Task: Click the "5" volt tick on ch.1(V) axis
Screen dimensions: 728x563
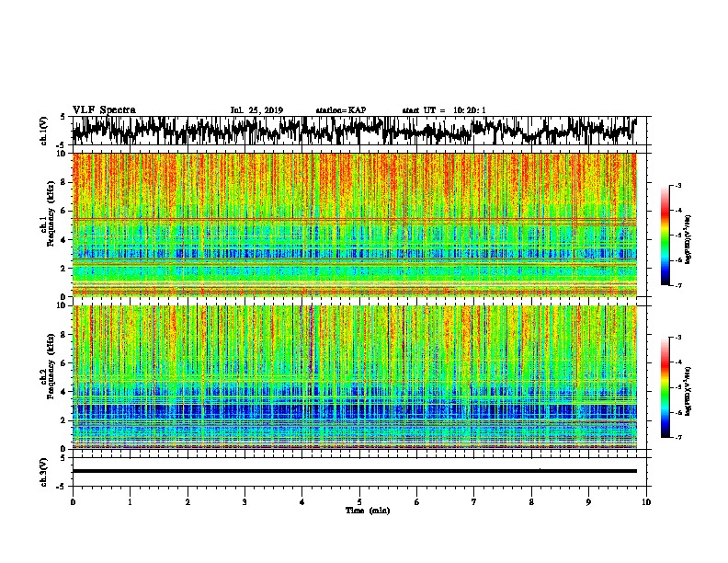Action: pyautogui.click(x=63, y=117)
